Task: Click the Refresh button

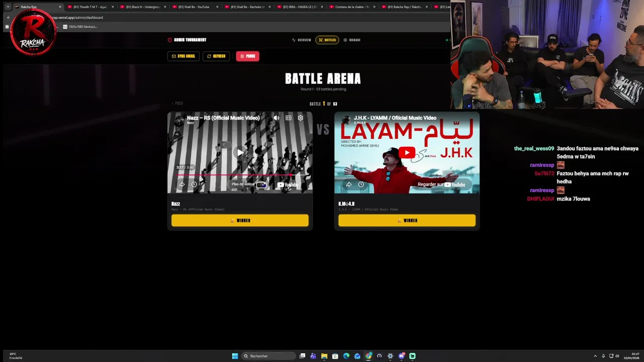Action: pyautogui.click(x=216, y=56)
